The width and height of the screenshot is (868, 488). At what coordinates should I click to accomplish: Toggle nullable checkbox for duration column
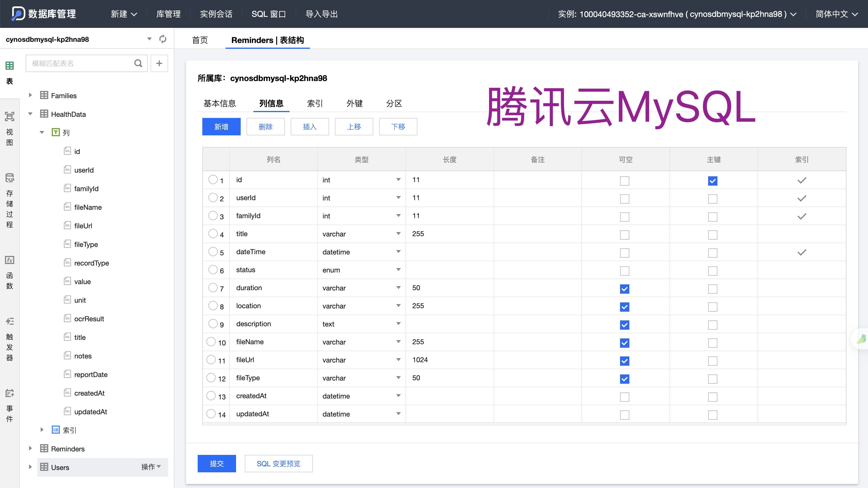625,289
